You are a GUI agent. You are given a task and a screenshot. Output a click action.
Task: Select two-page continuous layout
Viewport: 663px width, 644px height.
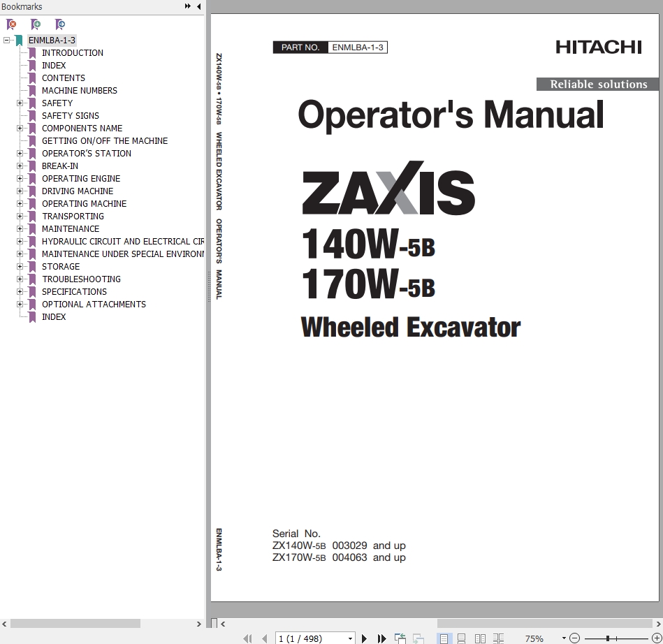499,638
